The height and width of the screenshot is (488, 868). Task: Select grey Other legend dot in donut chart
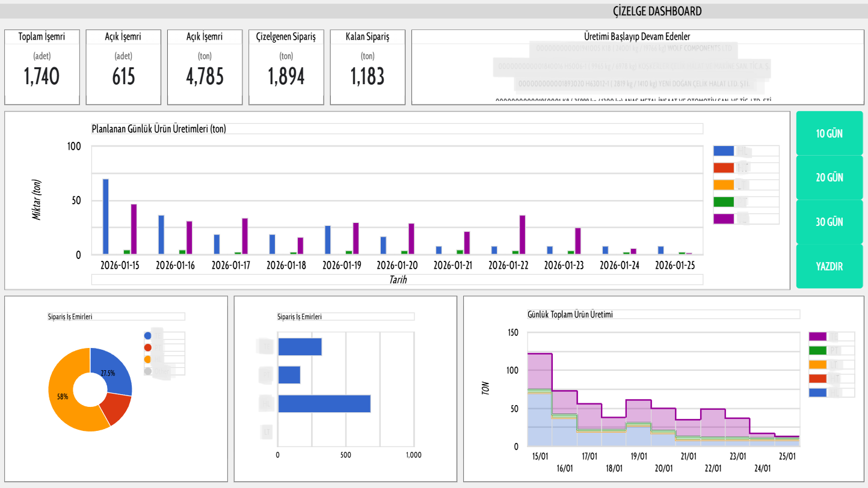(148, 371)
